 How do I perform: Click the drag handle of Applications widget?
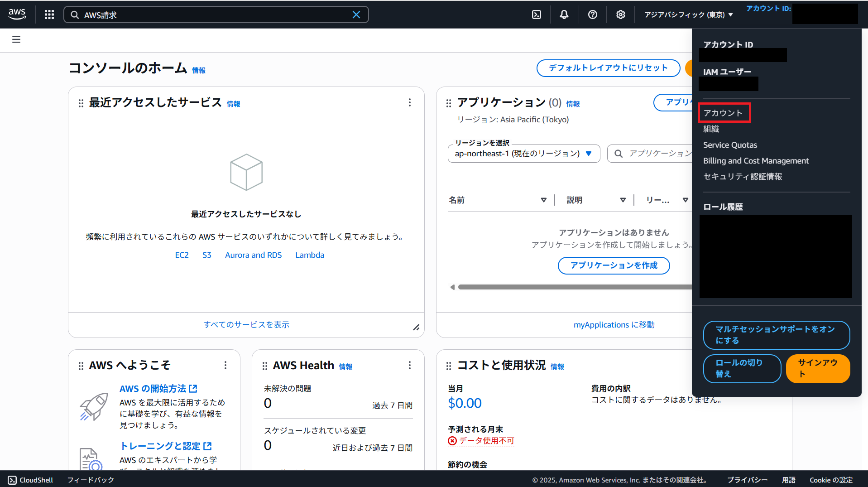449,103
